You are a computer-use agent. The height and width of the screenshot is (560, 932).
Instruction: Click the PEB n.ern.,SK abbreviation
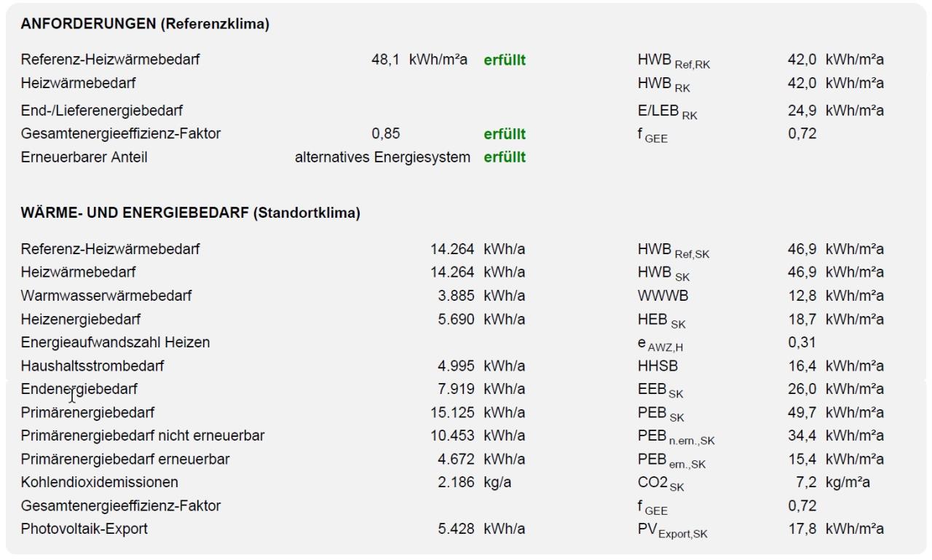pyautogui.click(x=676, y=438)
